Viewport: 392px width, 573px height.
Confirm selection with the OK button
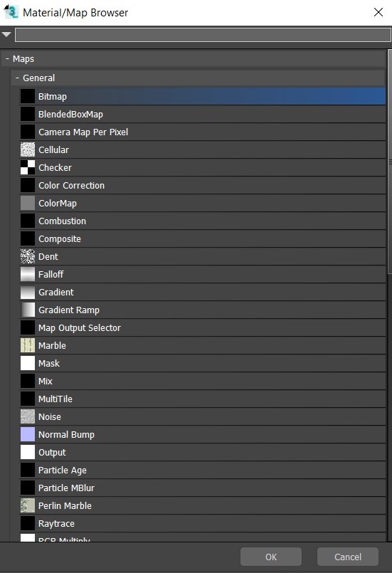point(271,557)
